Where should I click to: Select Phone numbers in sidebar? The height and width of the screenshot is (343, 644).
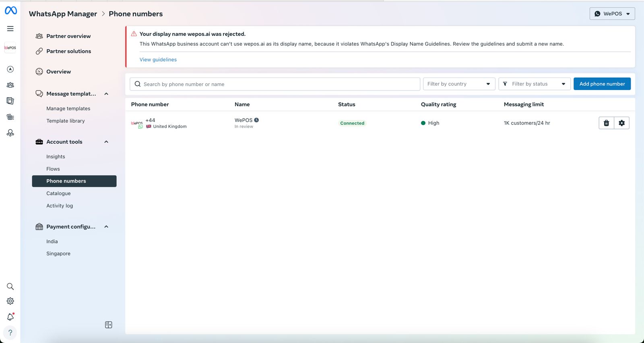click(x=74, y=181)
